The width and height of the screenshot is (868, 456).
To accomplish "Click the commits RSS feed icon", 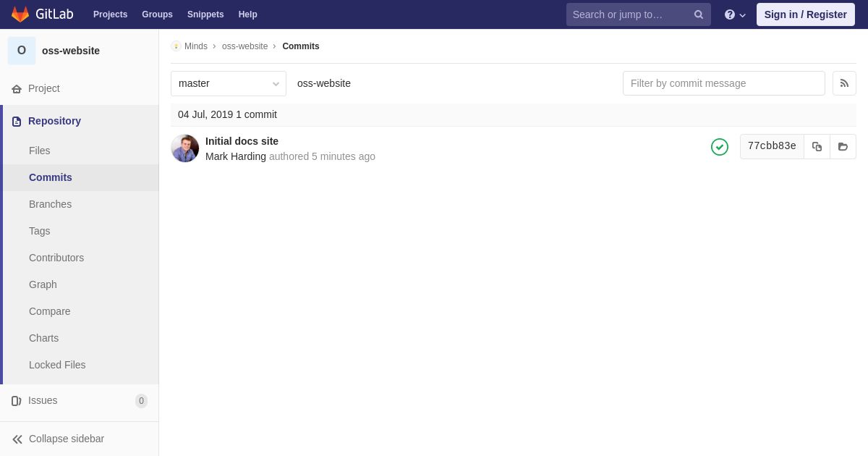I will tap(844, 83).
